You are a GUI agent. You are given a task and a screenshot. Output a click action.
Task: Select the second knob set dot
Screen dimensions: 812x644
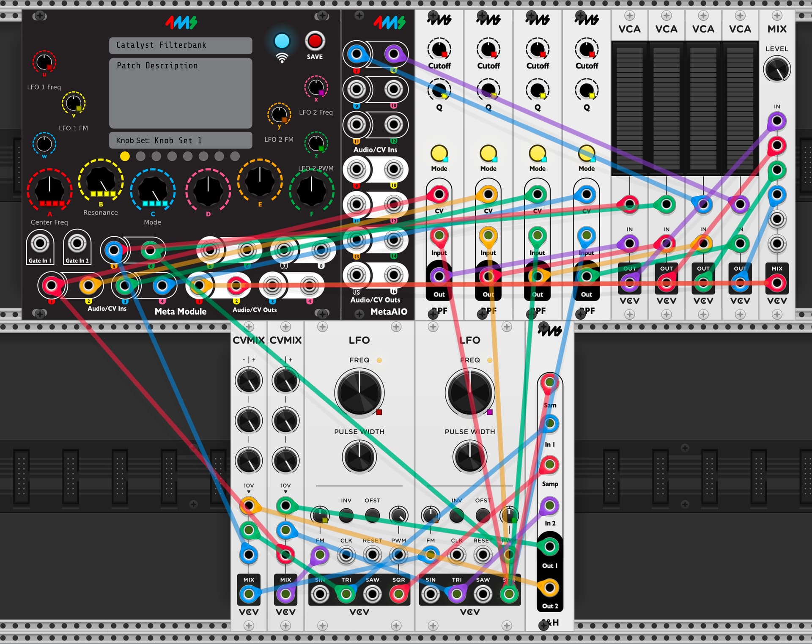click(141, 156)
